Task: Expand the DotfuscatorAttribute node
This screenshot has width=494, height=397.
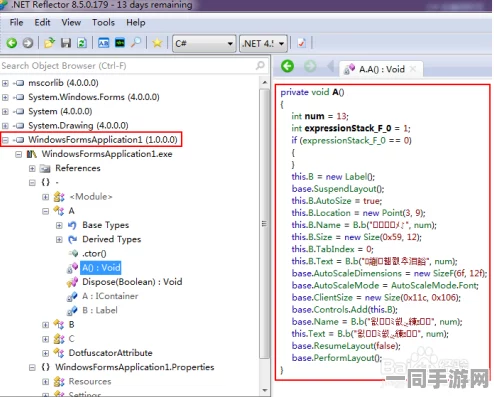Action: click(x=45, y=353)
